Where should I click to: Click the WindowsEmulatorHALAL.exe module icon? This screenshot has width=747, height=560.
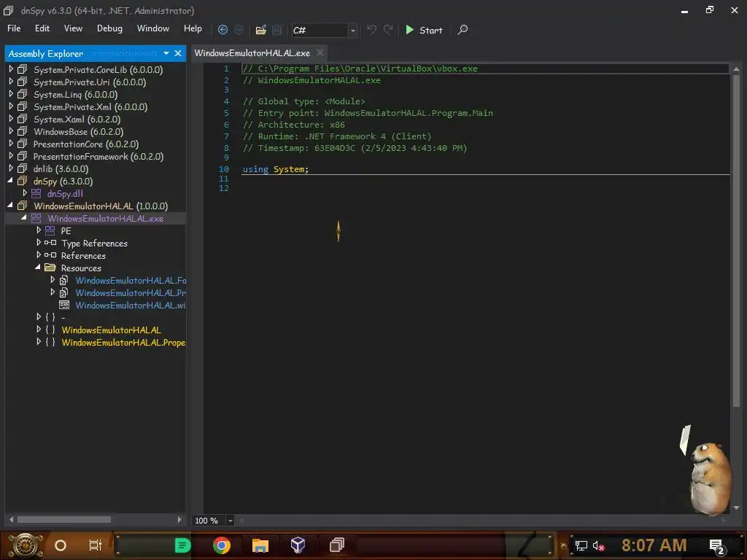coord(36,218)
